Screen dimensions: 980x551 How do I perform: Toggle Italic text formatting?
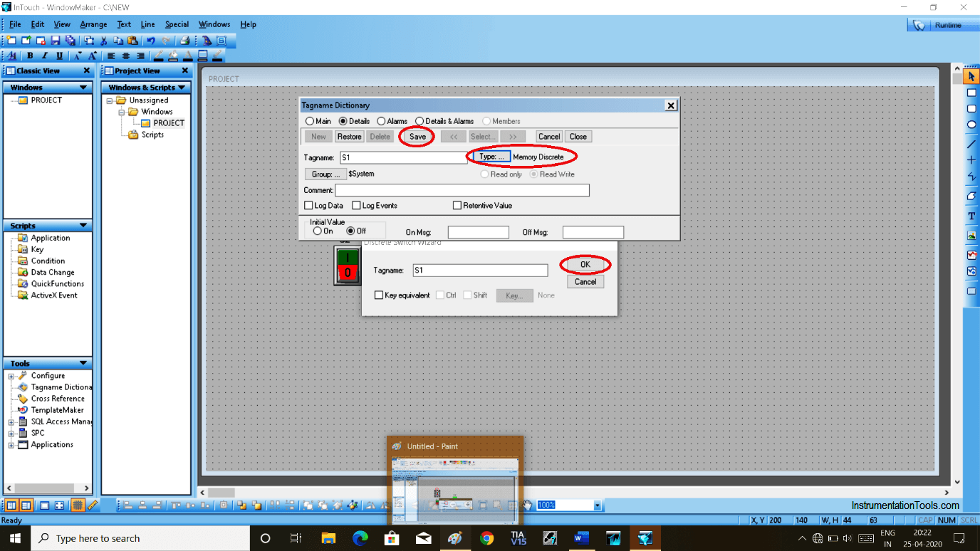click(45, 56)
